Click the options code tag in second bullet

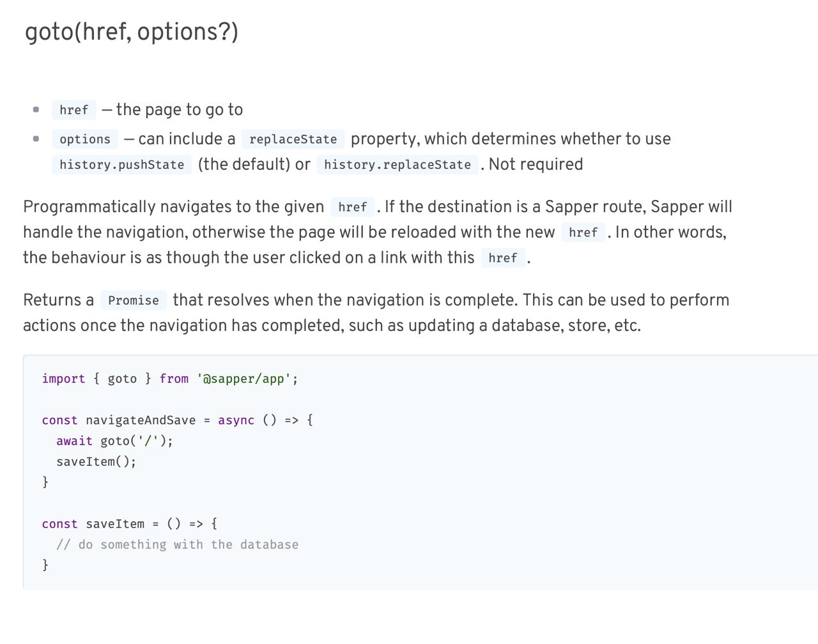pyautogui.click(x=85, y=139)
